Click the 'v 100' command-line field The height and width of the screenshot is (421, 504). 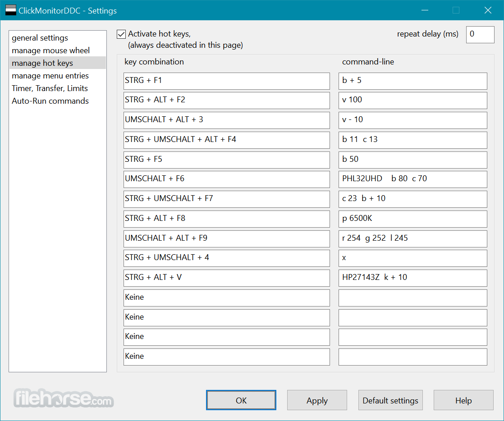click(413, 101)
